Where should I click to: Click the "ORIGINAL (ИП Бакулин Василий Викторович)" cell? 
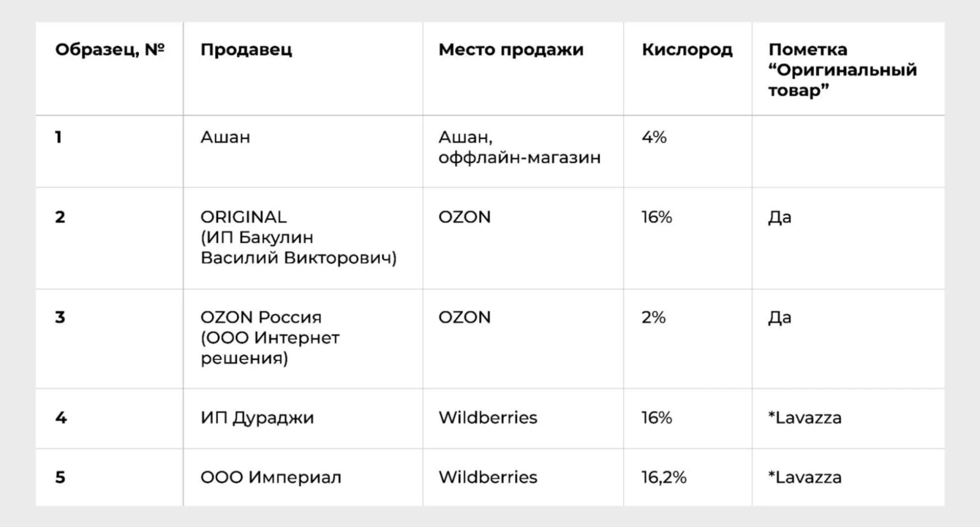298,238
